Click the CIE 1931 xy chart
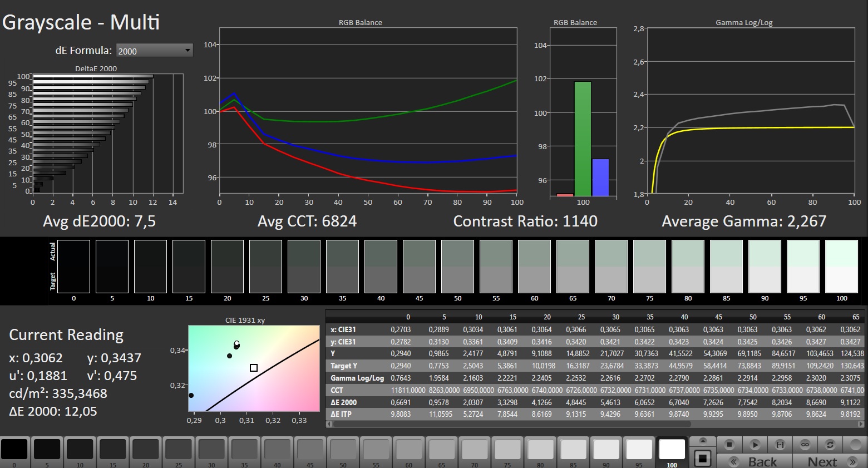This screenshot has height=468, width=868. point(254,368)
